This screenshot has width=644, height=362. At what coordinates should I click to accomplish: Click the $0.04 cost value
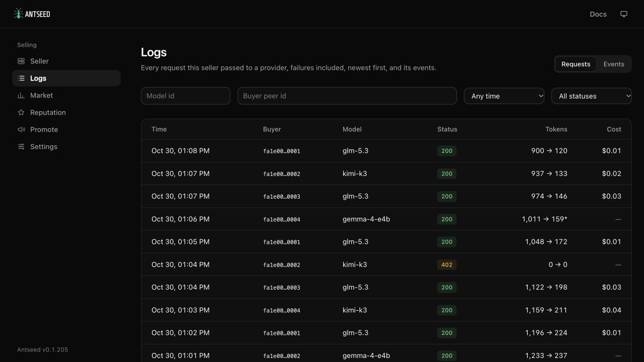click(x=612, y=310)
